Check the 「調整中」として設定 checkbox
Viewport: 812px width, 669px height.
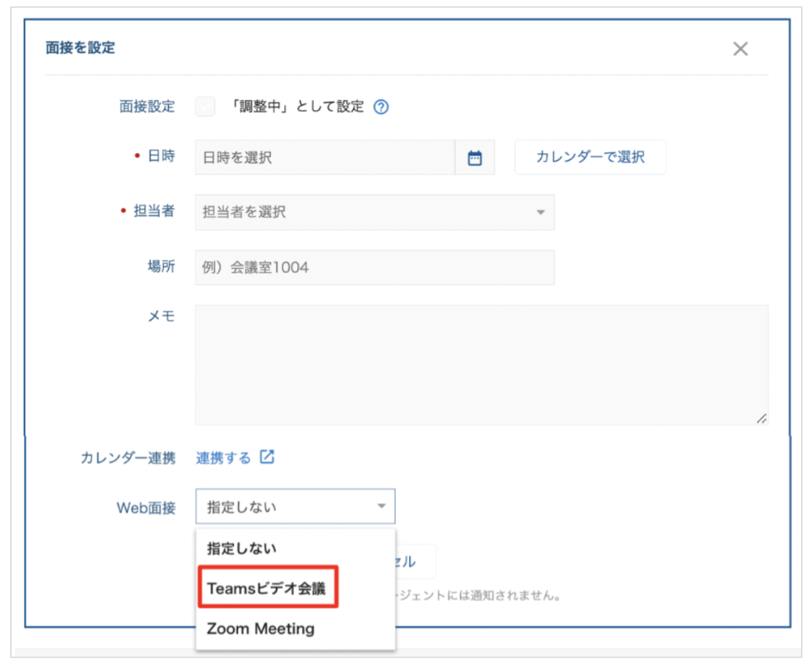[x=205, y=106]
